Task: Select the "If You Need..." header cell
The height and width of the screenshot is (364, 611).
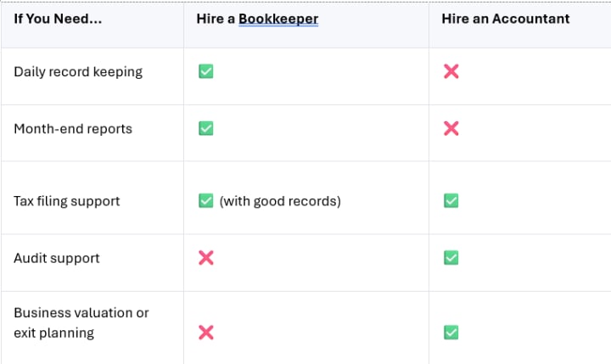Action: coord(58,19)
